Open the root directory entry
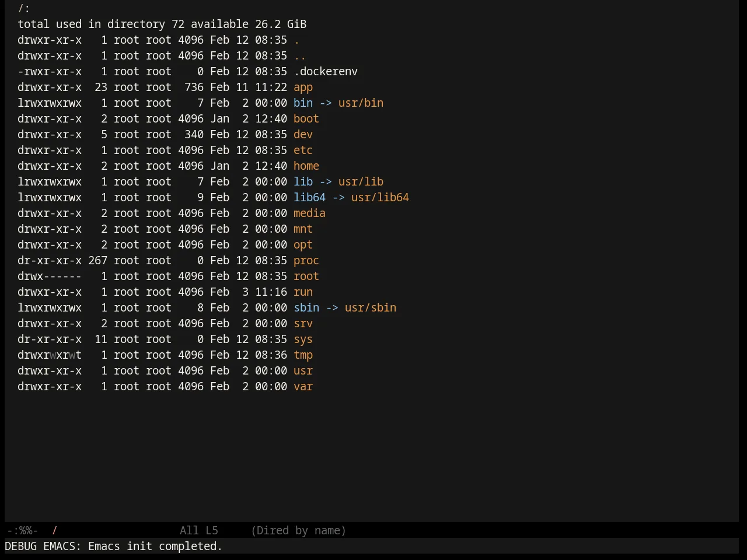The width and height of the screenshot is (747, 560). point(306,276)
